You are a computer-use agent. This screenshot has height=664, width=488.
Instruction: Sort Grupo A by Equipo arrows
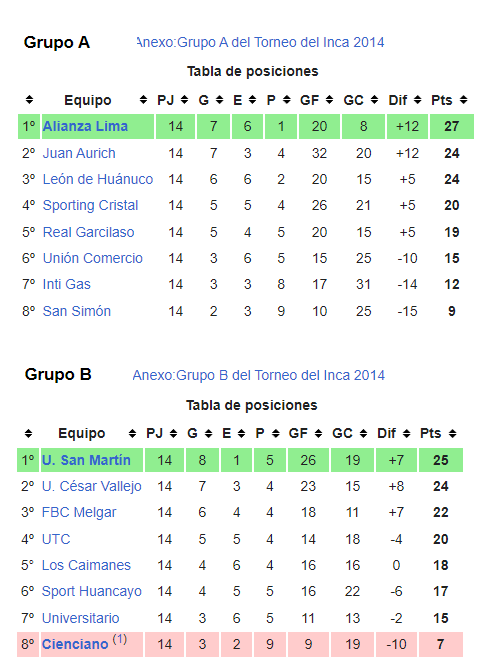[143, 100]
